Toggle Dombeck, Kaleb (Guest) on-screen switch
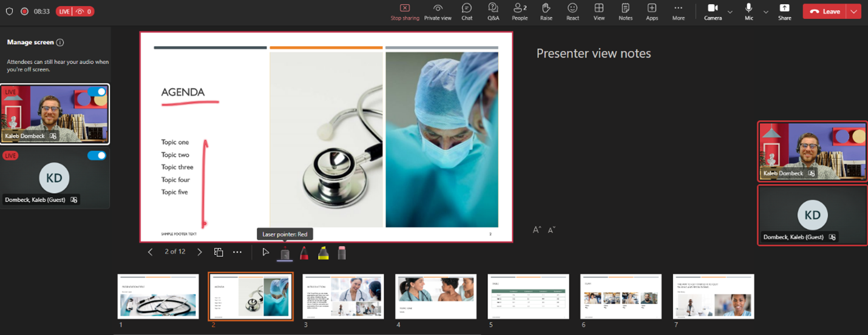868x335 pixels. click(x=97, y=155)
